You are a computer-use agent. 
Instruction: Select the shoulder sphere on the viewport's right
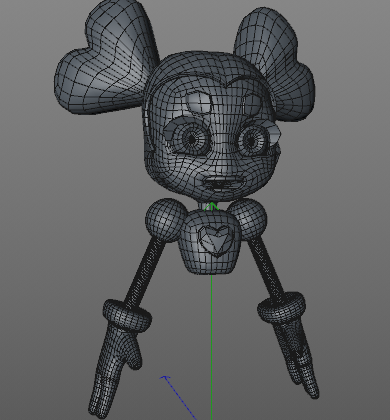[248, 218]
